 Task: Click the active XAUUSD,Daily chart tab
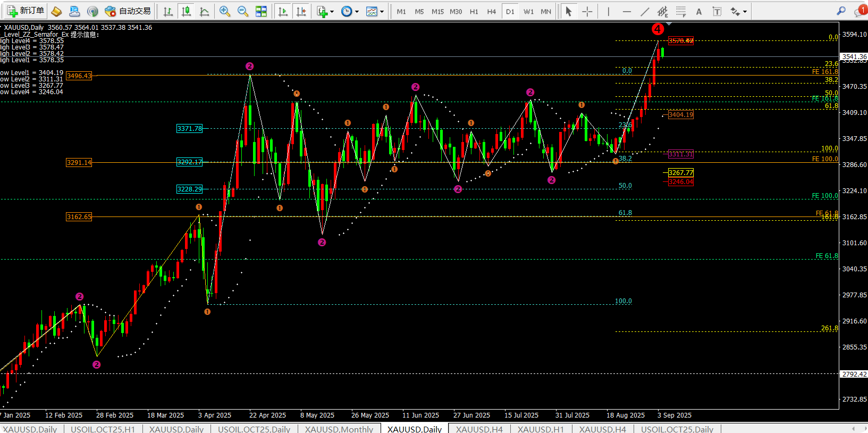[x=415, y=429]
